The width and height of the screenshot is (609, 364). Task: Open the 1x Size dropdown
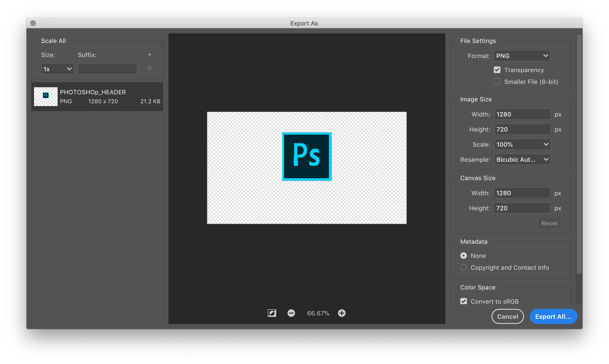(57, 69)
